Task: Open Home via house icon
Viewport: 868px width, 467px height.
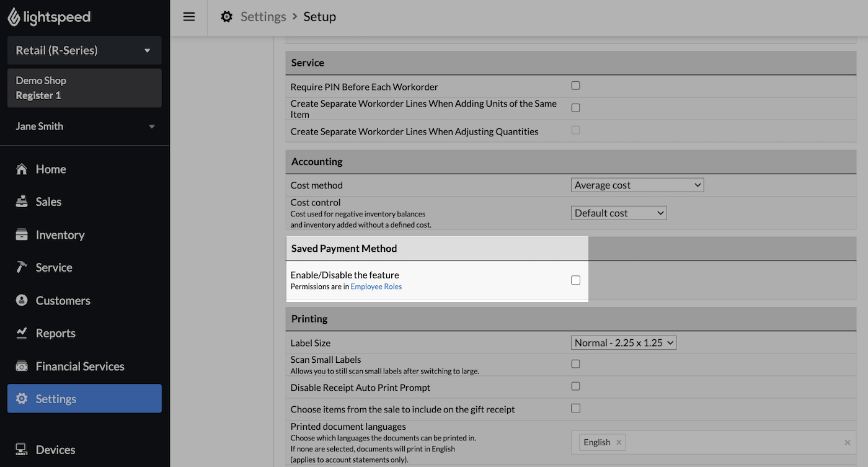Action: point(22,169)
